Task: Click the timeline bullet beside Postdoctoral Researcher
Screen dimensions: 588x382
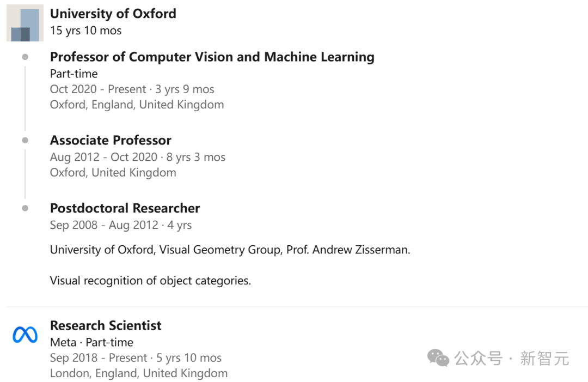Action: [x=25, y=208]
